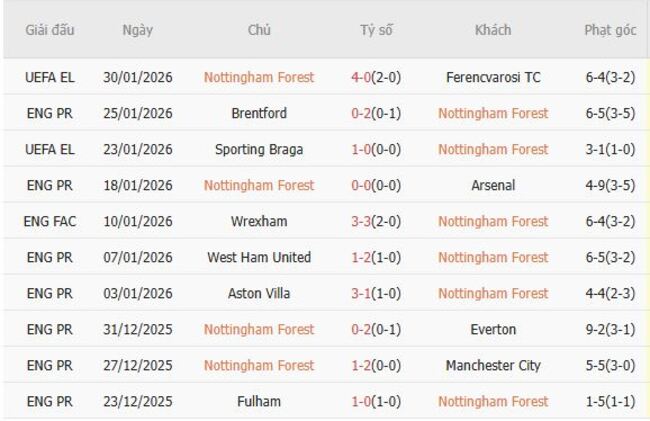This screenshot has width=650, height=421.
Task: Click the "Khách" column header
Action: pos(493,30)
